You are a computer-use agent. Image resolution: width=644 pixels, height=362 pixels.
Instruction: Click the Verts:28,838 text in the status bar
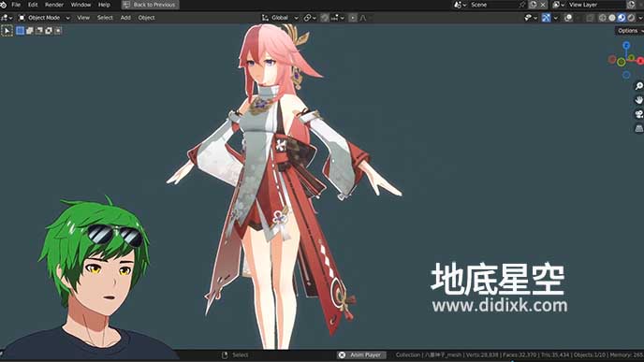tap(482, 355)
